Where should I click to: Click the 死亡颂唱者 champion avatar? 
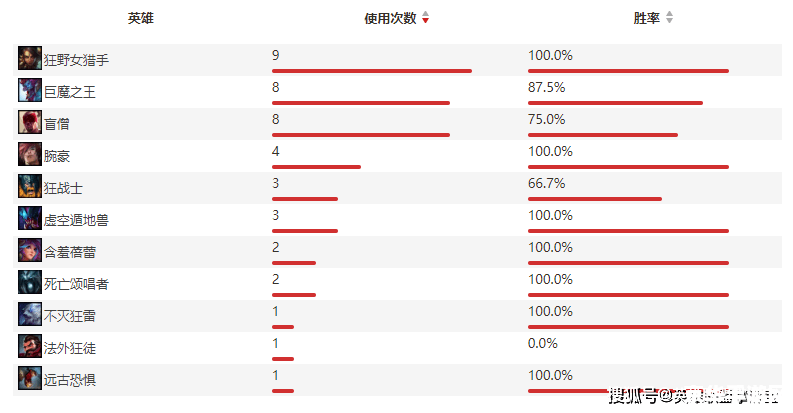tap(30, 283)
